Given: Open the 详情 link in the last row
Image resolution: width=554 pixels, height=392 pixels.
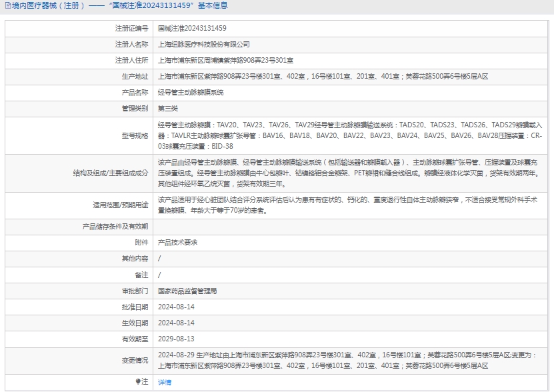Looking at the screenshot, I should point(164,382).
